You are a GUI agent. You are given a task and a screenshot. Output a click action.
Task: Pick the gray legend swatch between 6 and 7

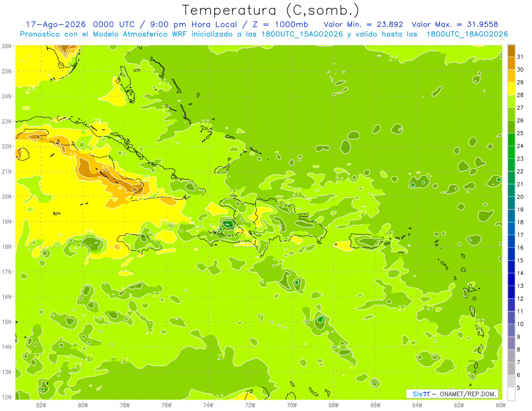[511, 368]
